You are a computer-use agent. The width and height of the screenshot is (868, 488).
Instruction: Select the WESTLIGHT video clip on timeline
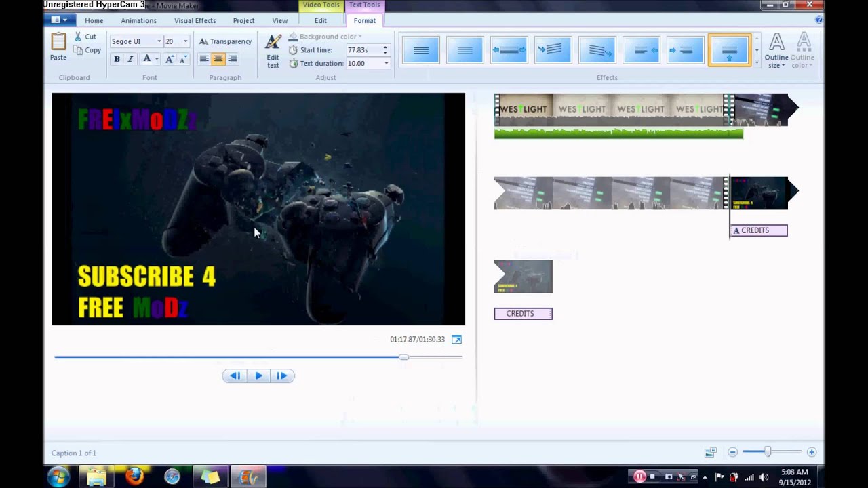[610, 110]
